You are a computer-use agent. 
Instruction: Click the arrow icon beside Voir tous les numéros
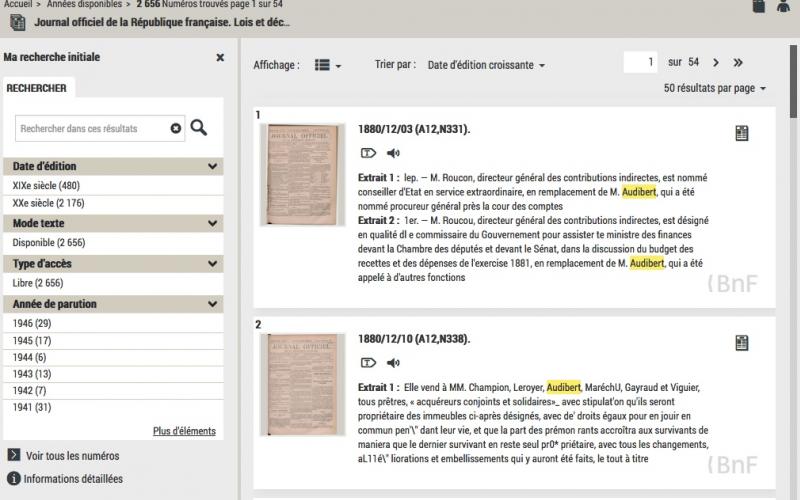pyautogui.click(x=14, y=455)
